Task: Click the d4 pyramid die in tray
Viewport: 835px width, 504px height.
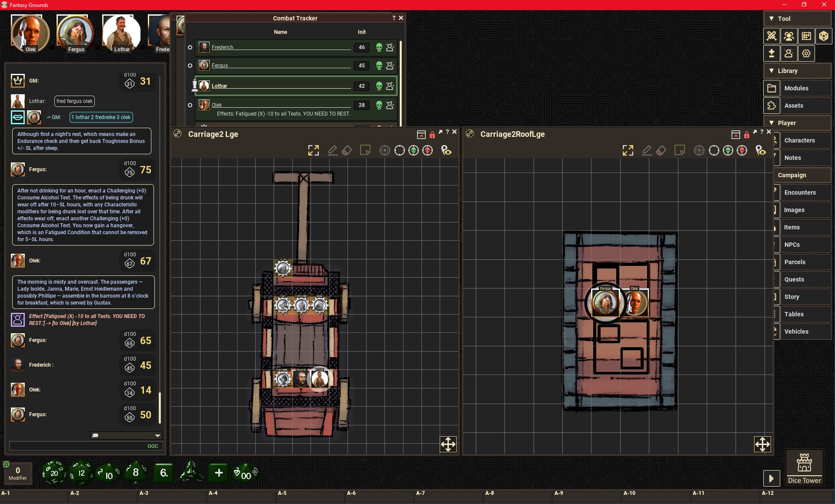Action: tap(191, 472)
